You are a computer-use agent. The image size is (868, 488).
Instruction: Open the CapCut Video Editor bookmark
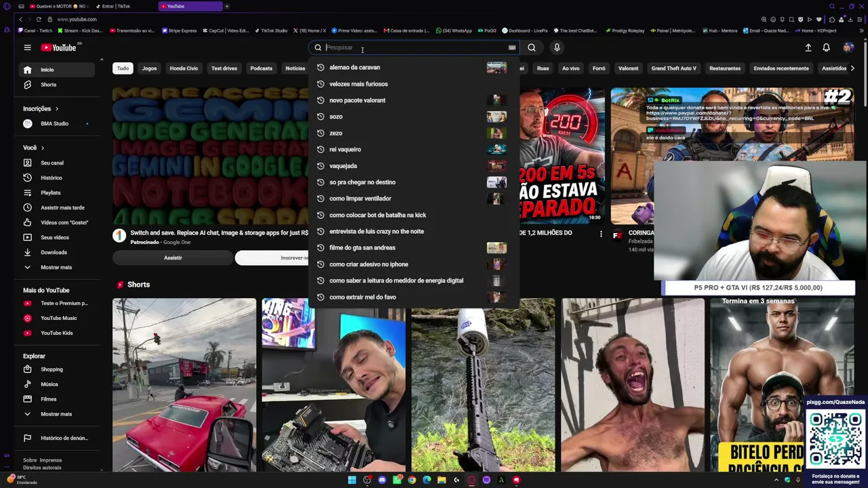point(226,30)
